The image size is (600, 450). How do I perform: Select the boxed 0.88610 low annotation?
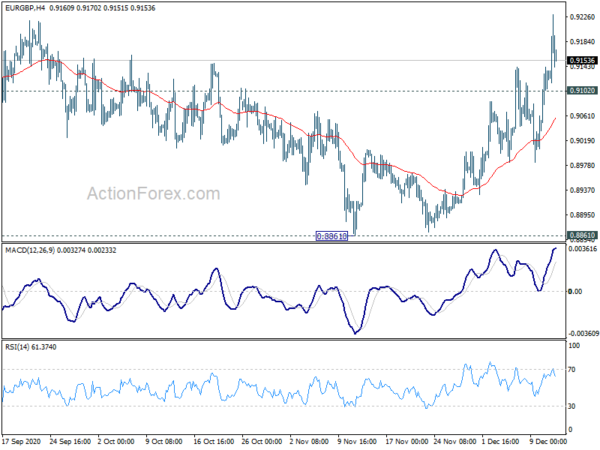coord(332,236)
